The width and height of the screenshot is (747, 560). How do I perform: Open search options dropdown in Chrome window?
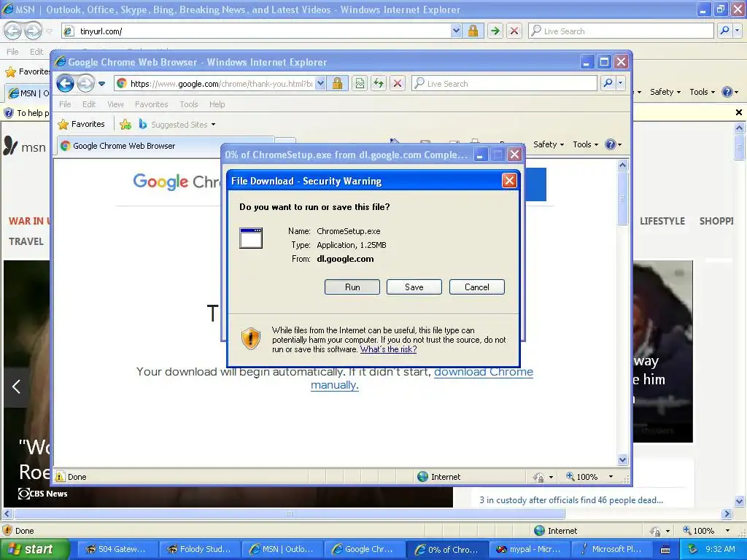620,84
